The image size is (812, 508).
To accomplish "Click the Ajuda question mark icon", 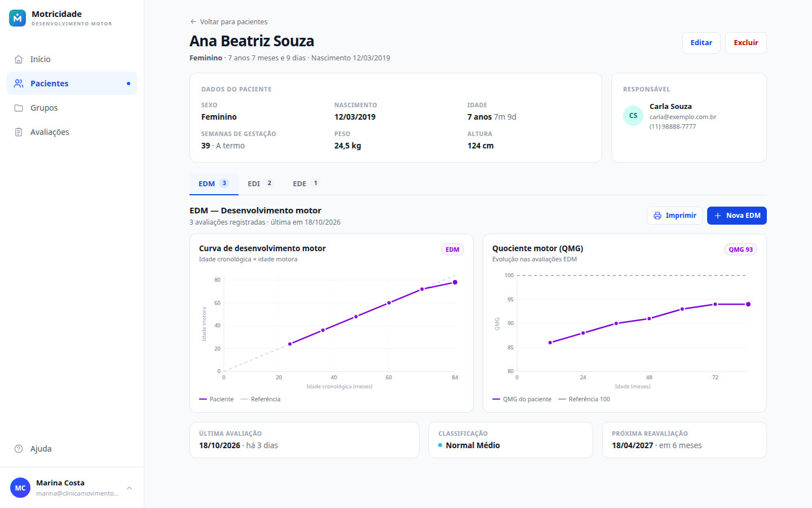I will click(x=19, y=449).
